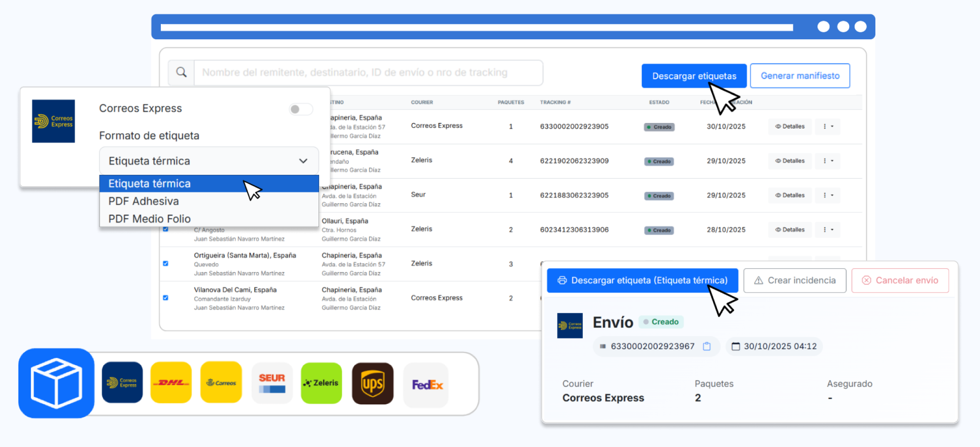
Task: Uncheck the Ortigueira (Santa Marta) shipment checkbox
Action: point(165,263)
